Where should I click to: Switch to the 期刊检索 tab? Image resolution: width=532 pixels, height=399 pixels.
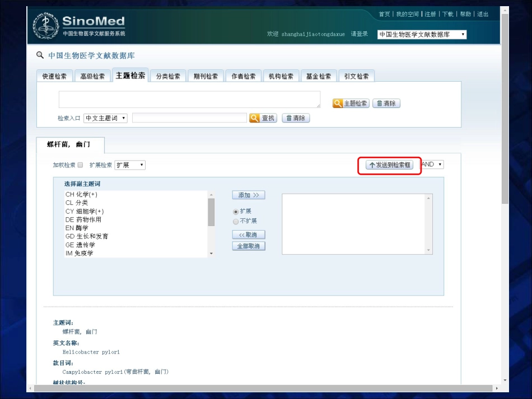(x=206, y=76)
